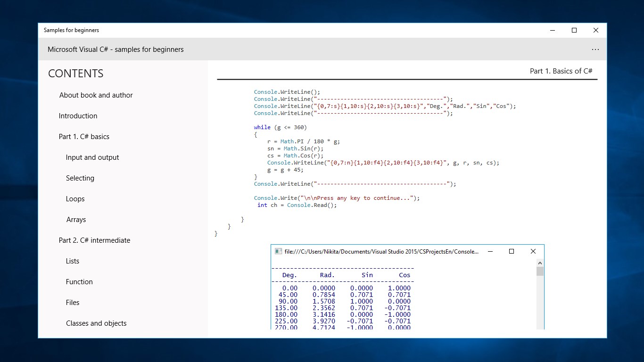Image resolution: width=644 pixels, height=362 pixels.
Task: Select Part 1. C# basics
Action: pyautogui.click(x=84, y=137)
